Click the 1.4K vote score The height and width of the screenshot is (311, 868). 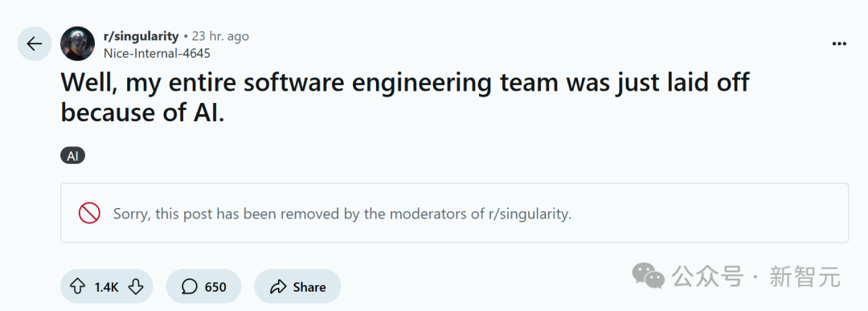tap(106, 287)
